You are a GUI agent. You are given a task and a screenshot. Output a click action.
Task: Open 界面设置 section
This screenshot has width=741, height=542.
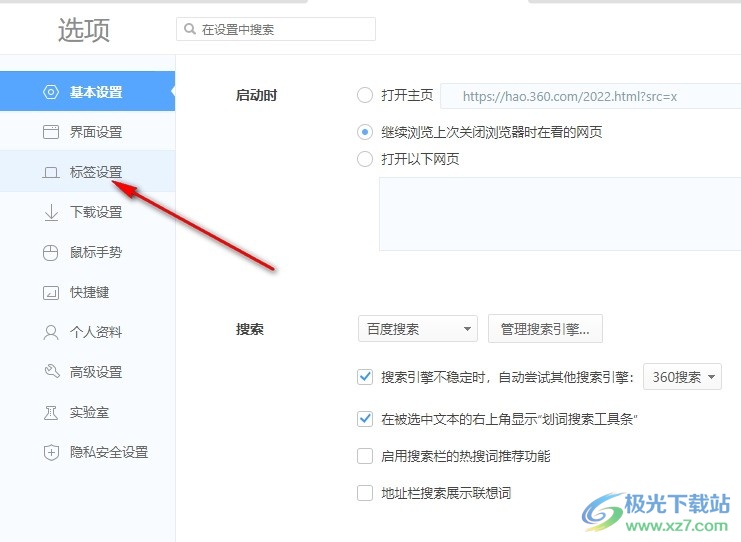[x=87, y=132]
